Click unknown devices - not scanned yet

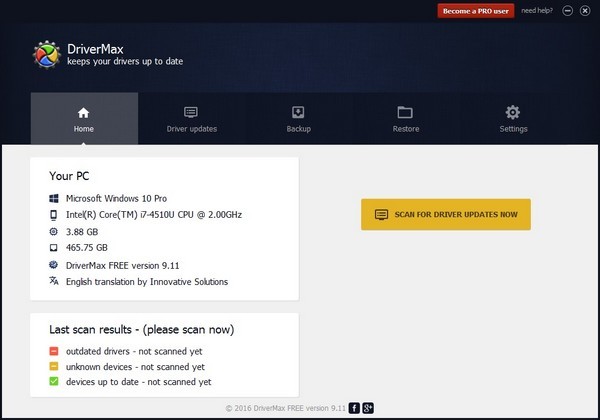[x=135, y=367]
